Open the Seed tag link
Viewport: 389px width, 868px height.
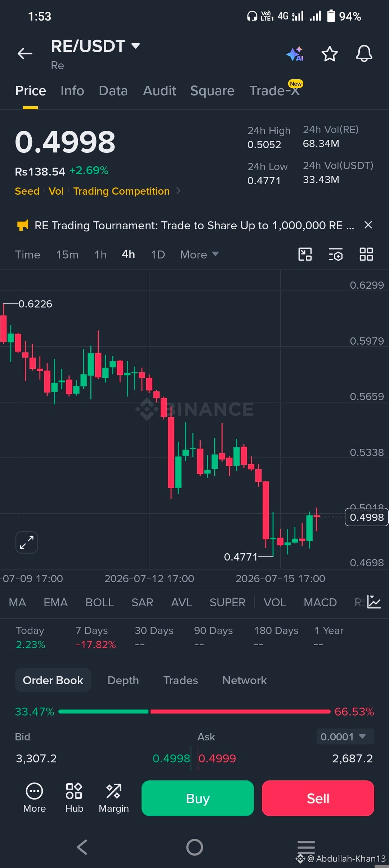pos(27,191)
